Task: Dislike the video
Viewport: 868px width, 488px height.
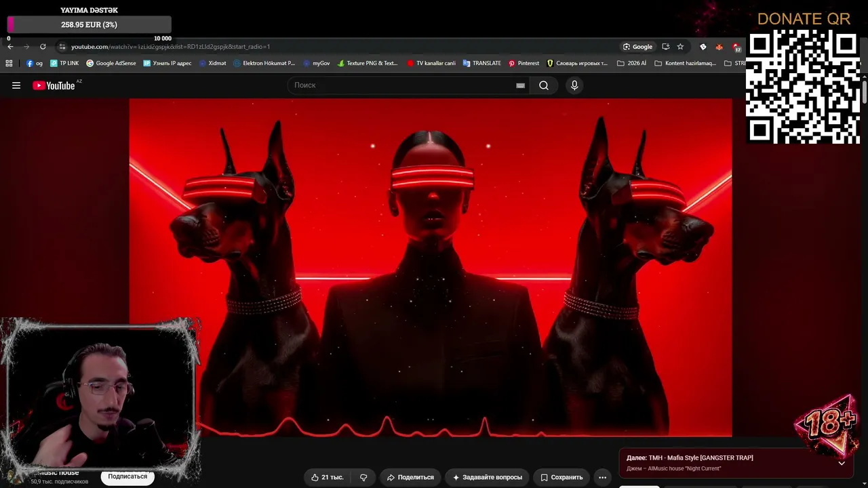Action: (x=363, y=477)
